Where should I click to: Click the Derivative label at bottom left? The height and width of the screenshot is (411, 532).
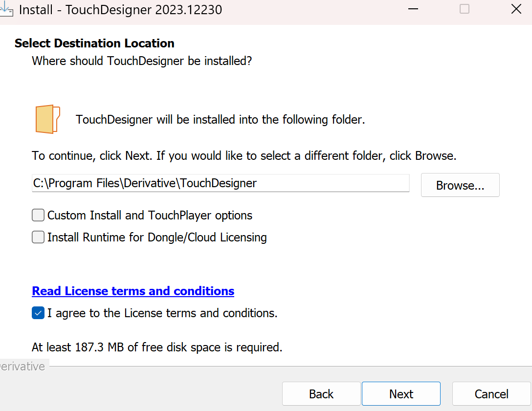(x=22, y=367)
